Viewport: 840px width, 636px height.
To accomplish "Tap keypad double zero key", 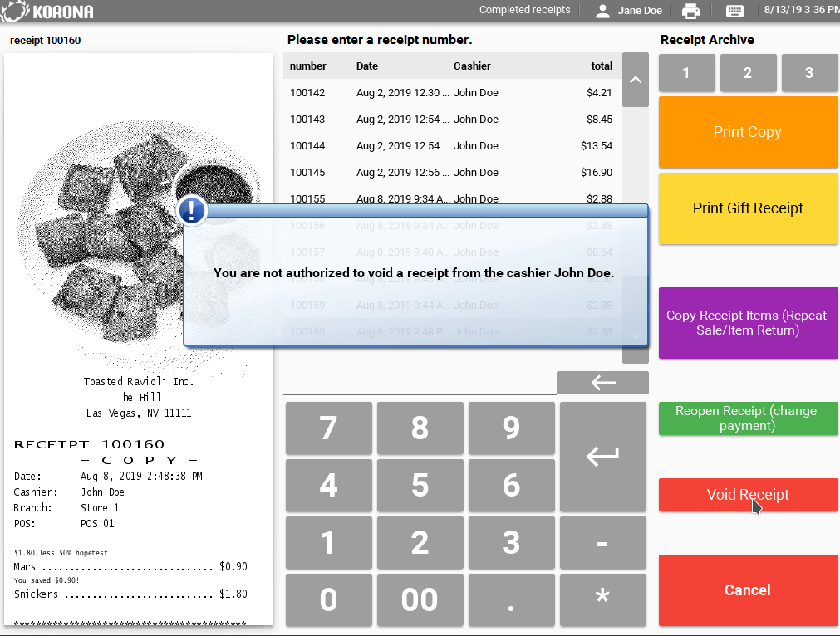I will click(x=420, y=599).
